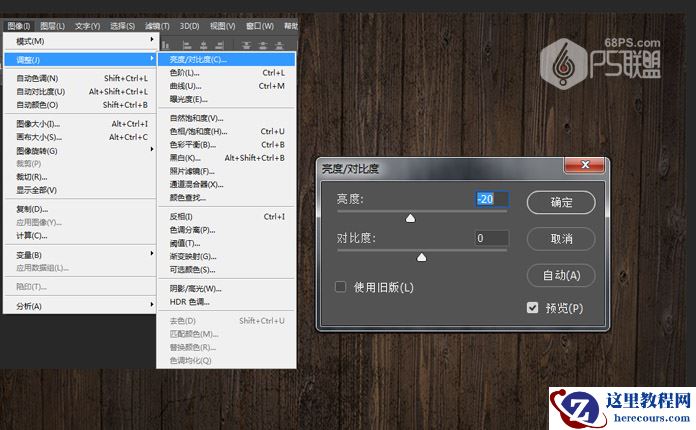
Task: Enable the 使用旧版(L) checkbox
Action: tap(340, 287)
